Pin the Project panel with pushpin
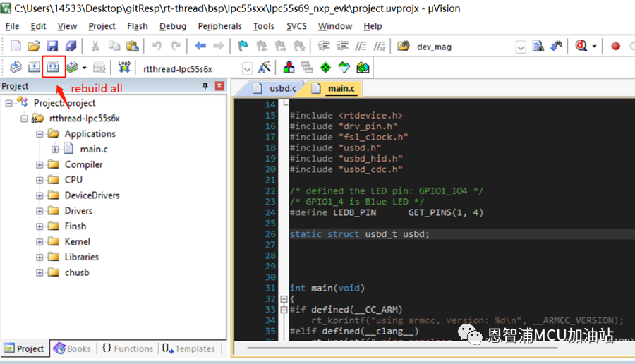The height and width of the screenshot is (364, 635). (205, 86)
